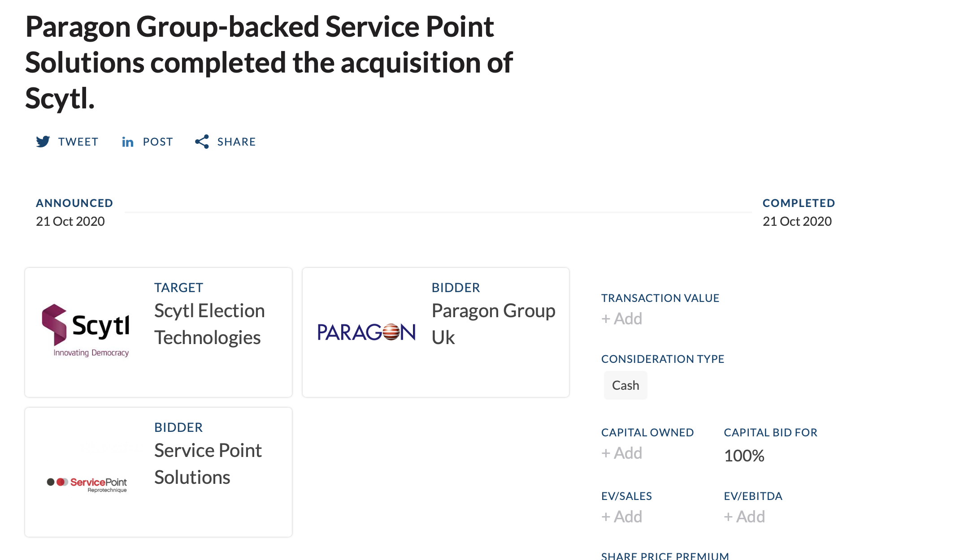
Task: Open the Paragon logo image
Action: coord(366,332)
